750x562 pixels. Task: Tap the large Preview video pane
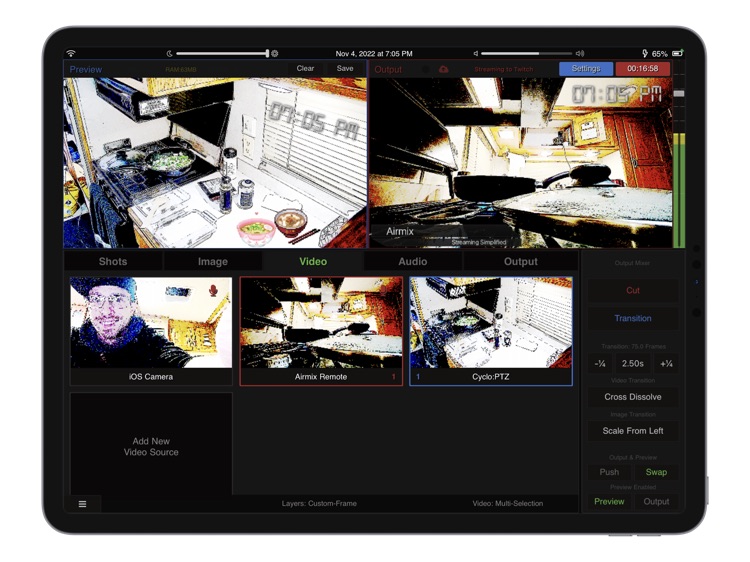(x=215, y=163)
